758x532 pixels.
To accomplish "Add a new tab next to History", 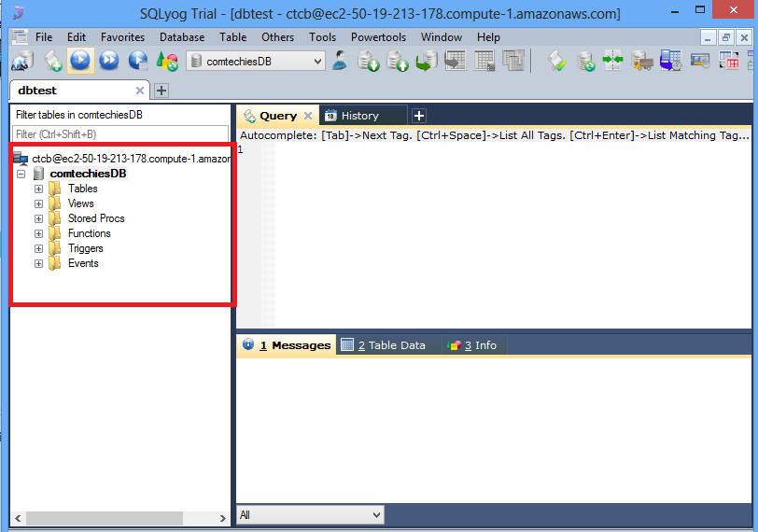I will point(419,116).
